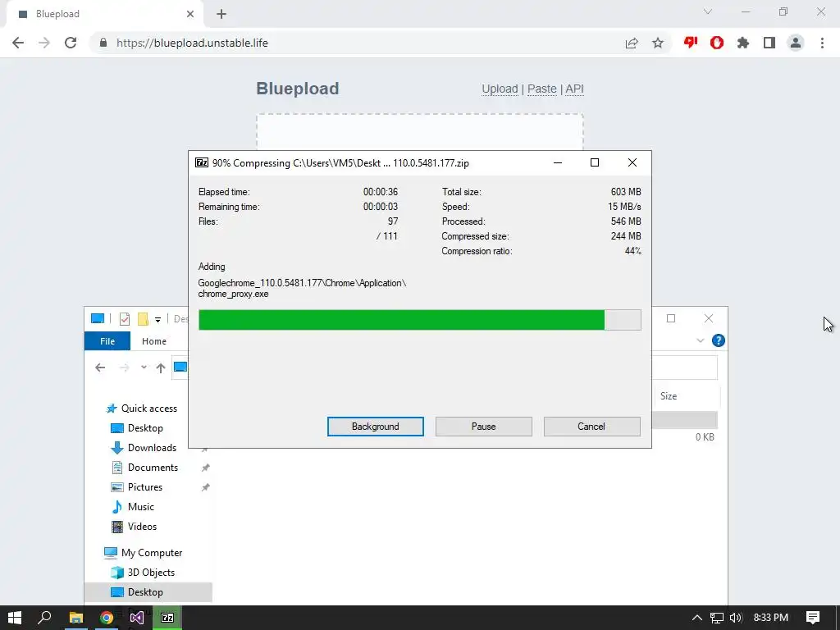Click the share page icon in Chrome
This screenshot has width=840, height=630.
[632, 43]
